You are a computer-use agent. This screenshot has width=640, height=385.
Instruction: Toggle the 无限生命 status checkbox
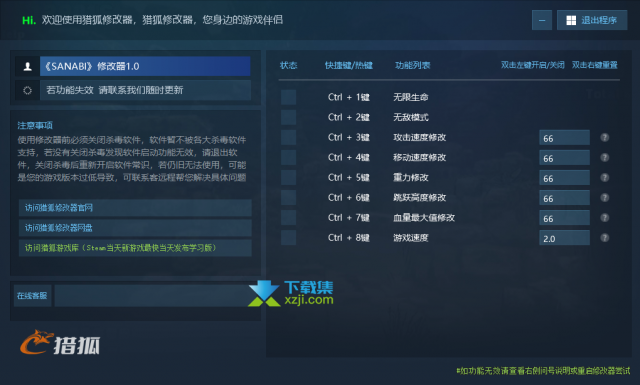[x=289, y=97]
